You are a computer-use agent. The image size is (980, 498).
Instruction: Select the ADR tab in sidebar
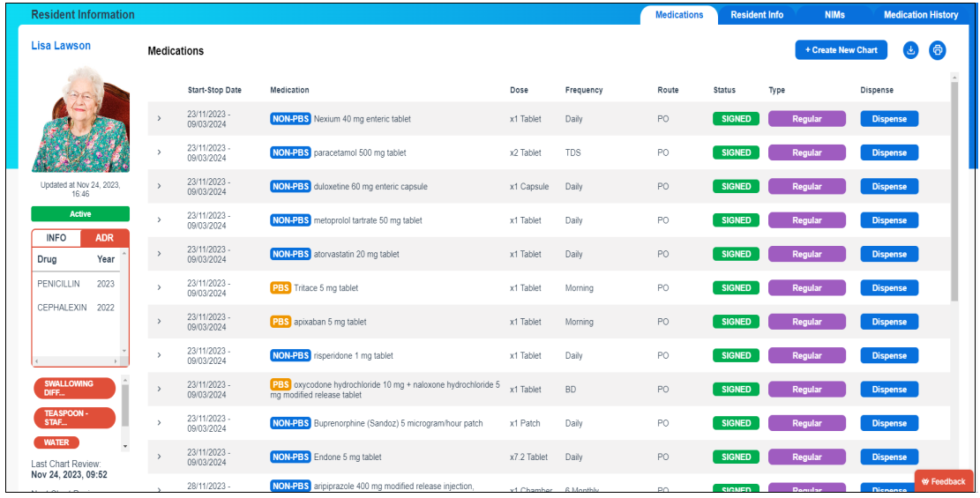coord(104,238)
